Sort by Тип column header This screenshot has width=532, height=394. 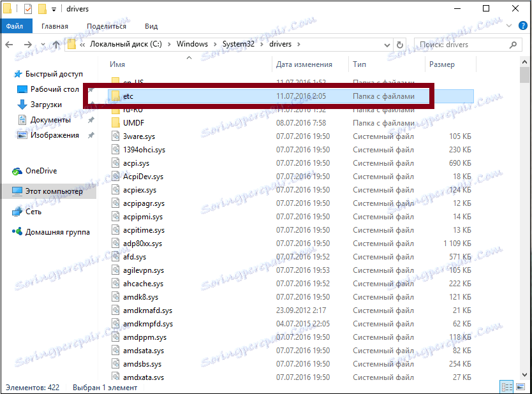pyautogui.click(x=359, y=64)
